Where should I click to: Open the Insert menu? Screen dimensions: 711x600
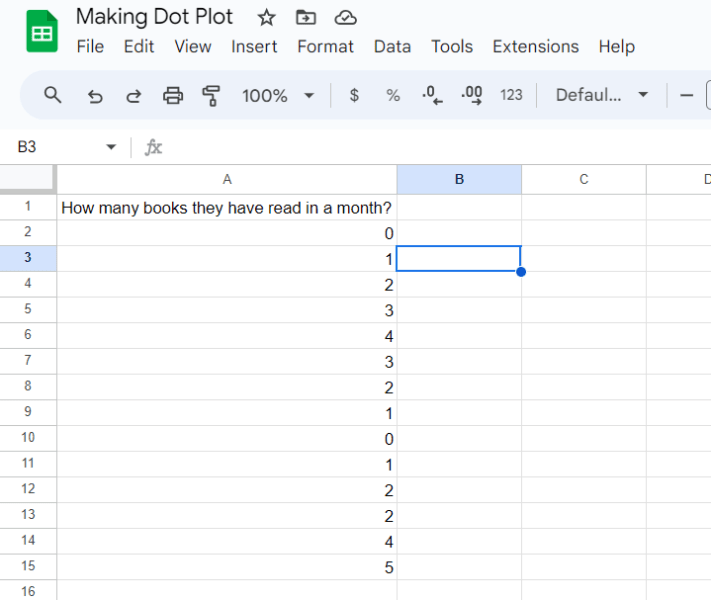254,47
